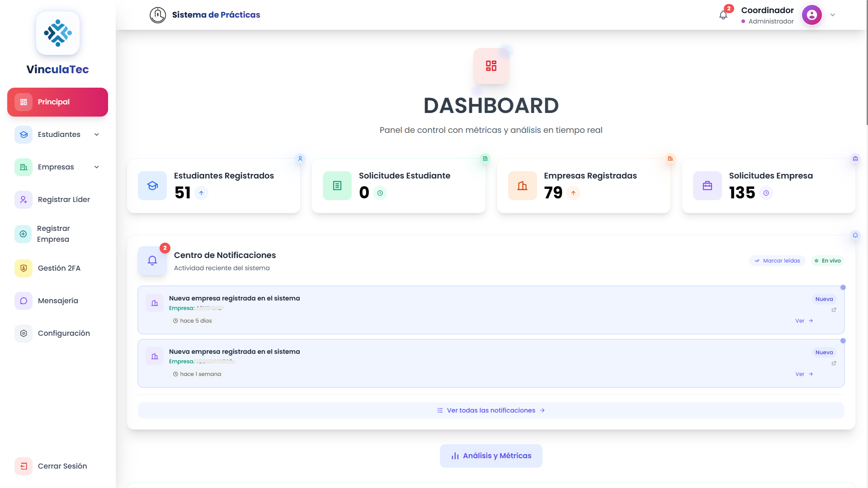The height and width of the screenshot is (488, 868).
Task: Expand the Empresas submenu chevron
Action: click(96, 167)
